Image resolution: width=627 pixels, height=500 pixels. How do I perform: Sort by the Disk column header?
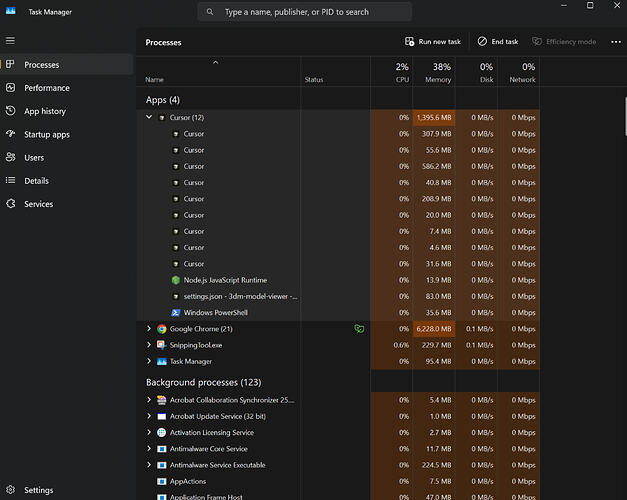tap(477, 72)
